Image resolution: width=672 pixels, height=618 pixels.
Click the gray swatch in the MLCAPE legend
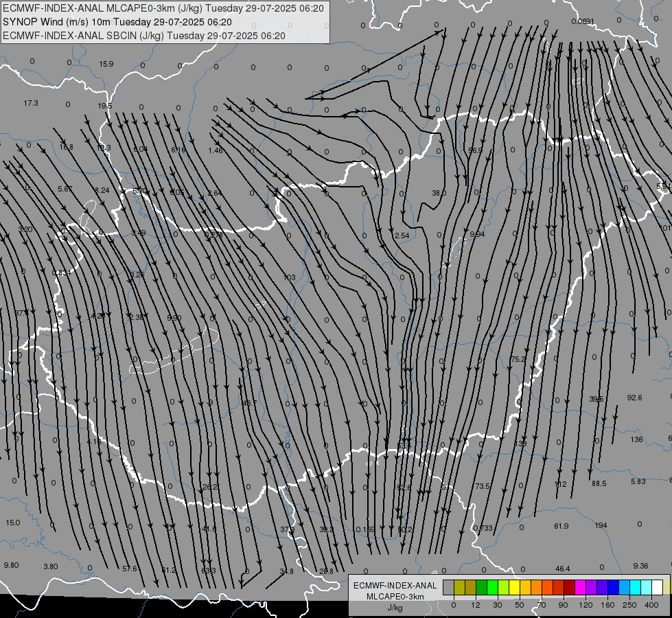coord(449,587)
